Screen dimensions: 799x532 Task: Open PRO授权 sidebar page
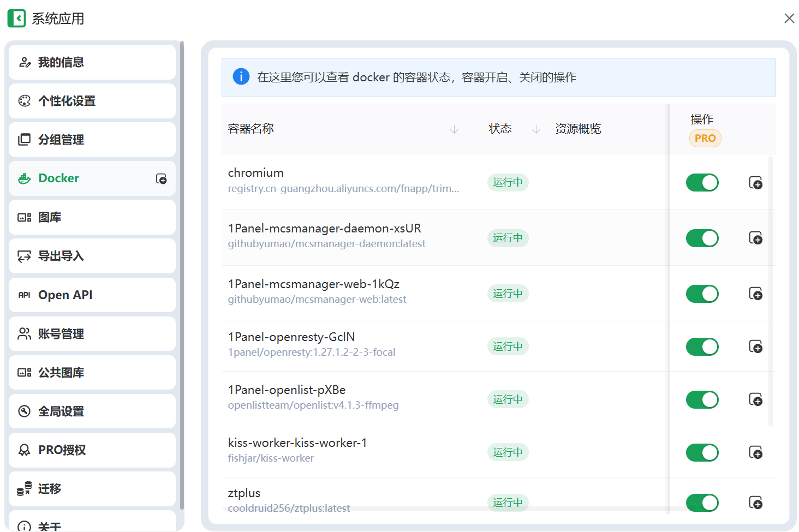pyautogui.click(x=92, y=450)
